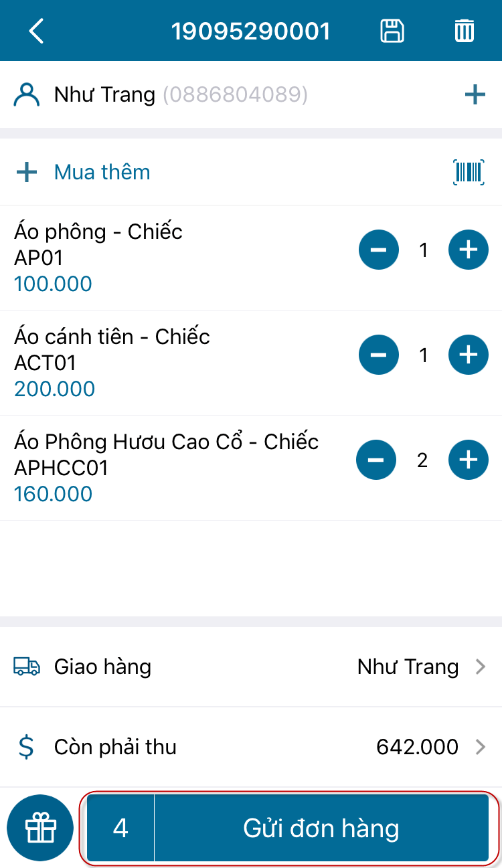Add a customer with the plus icon
This screenshot has height=868, width=502.
coord(475,95)
